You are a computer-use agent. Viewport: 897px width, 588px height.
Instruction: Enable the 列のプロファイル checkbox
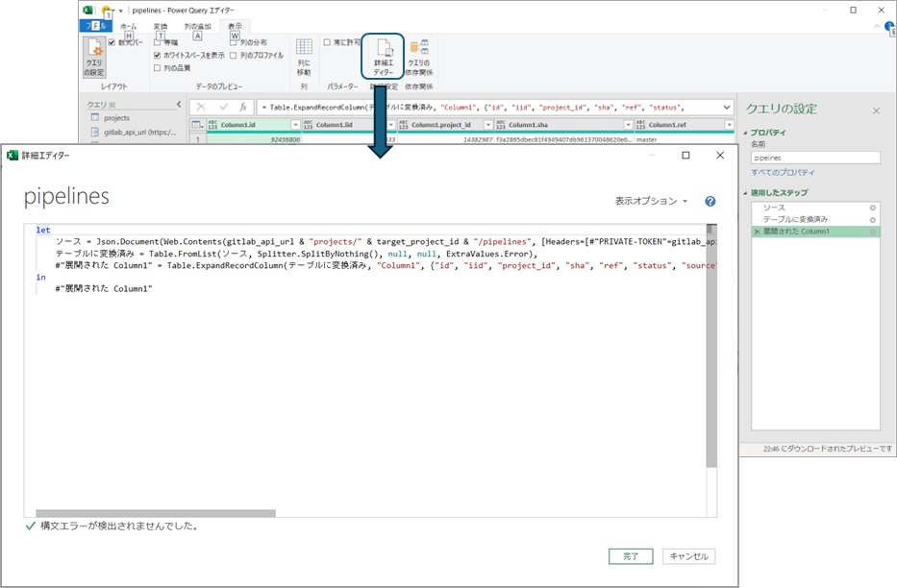(x=235, y=56)
